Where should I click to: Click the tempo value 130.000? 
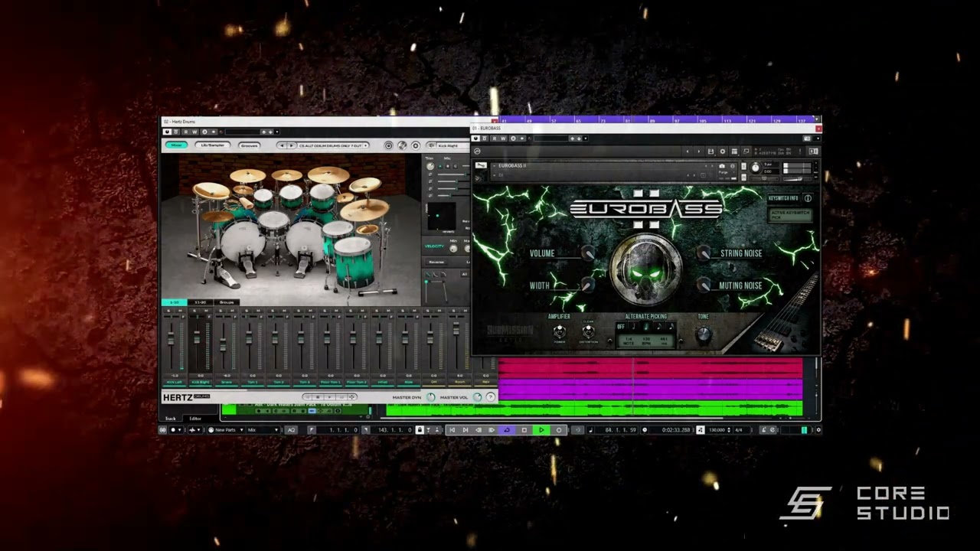coord(717,430)
